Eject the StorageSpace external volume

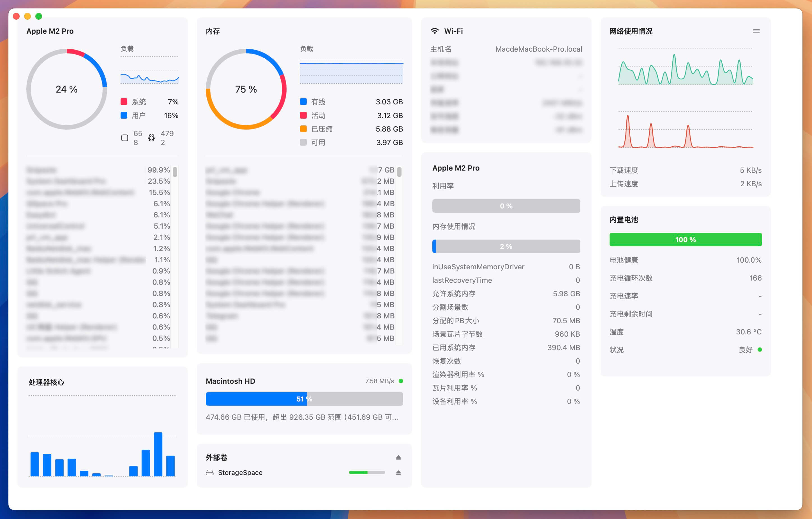[398, 472]
